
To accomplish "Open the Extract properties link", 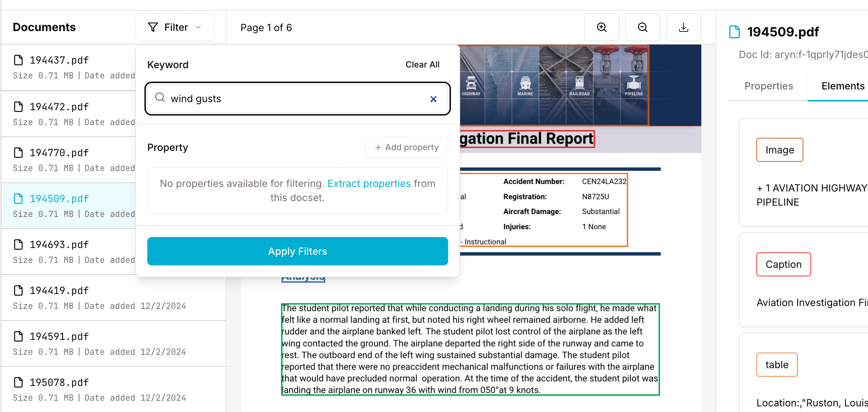I will pyautogui.click(x=369, y=183).
